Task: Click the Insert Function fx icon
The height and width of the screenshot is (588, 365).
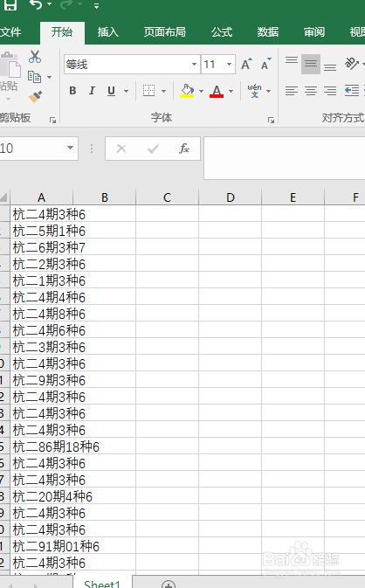Action: coord(184,149)
